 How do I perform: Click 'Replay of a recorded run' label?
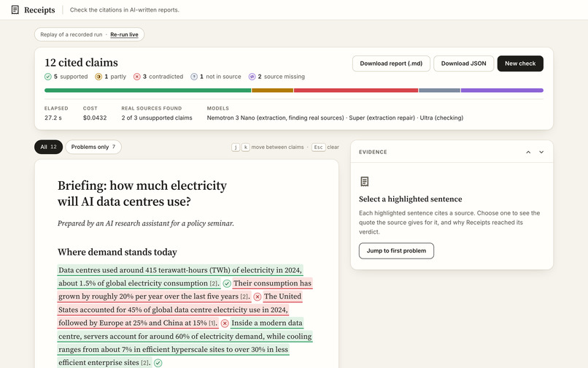point(71,34)
